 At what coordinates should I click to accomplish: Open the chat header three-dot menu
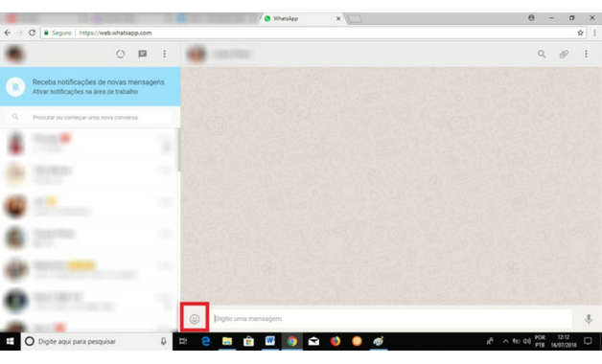[x=586, y=54]
